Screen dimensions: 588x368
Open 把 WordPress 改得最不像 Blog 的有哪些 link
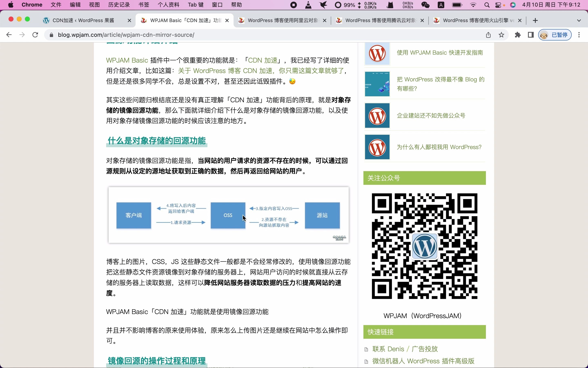pyautogui.click(x=441, y=84)
